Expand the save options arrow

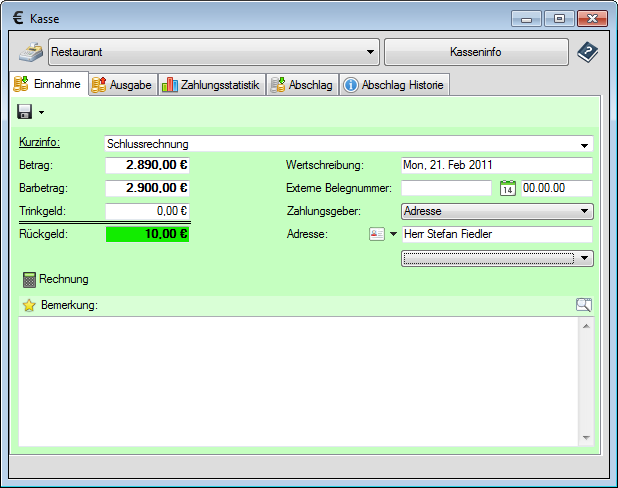pyautogui.click(x=42, y=113)
